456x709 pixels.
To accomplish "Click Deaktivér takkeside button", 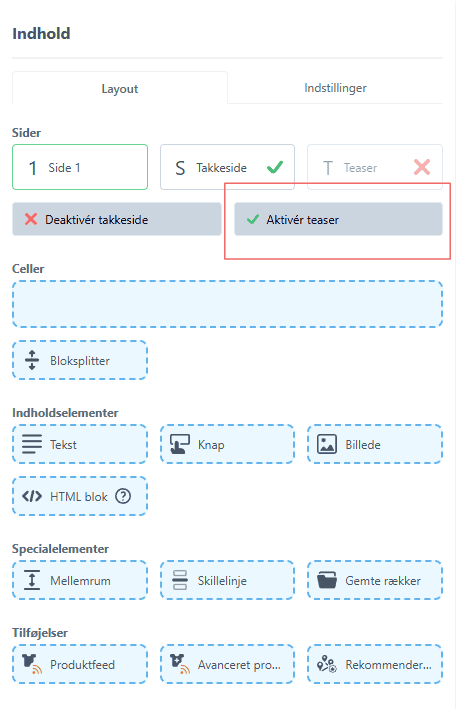I will coord(117,219).
